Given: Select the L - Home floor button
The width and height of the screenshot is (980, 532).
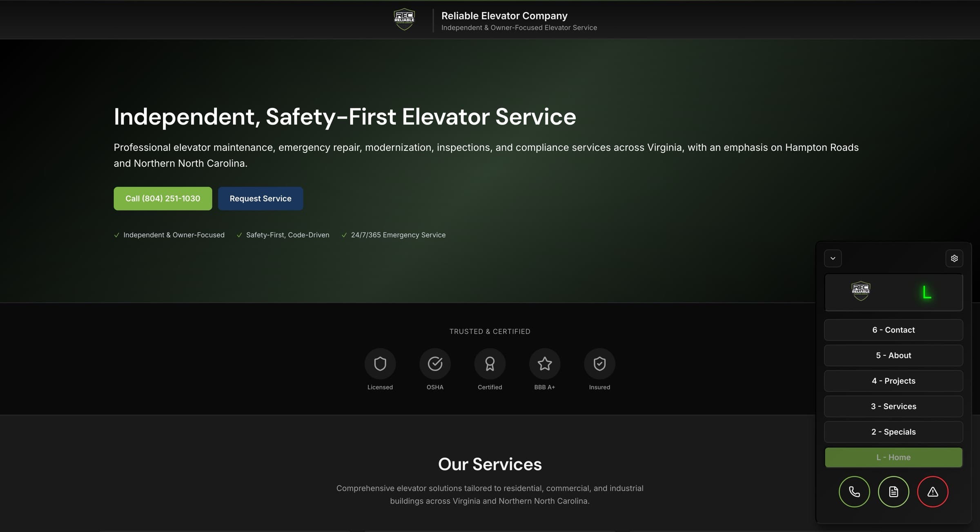Looking at the screenshot, I should pyautogui.click(x=893, y=457).
